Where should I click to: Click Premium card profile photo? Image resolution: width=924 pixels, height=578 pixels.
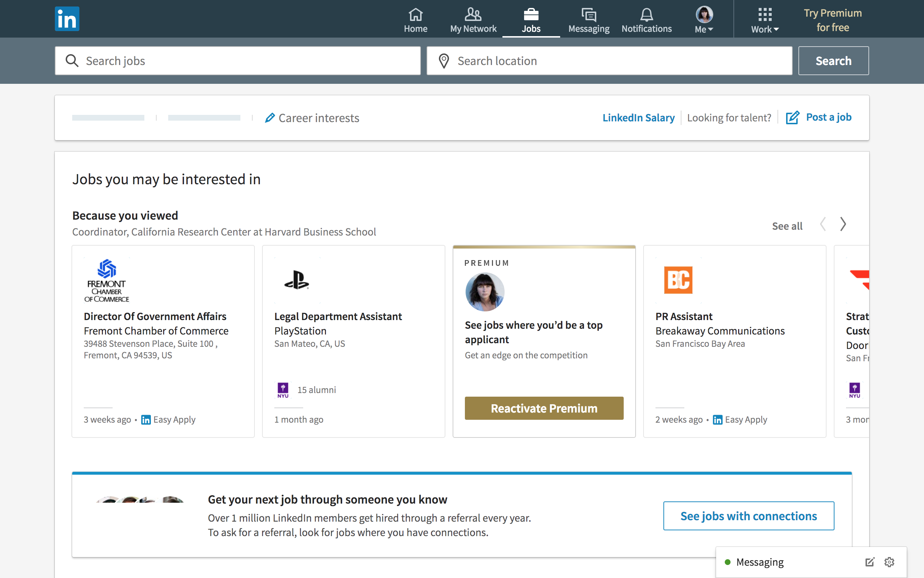(485, 292)
